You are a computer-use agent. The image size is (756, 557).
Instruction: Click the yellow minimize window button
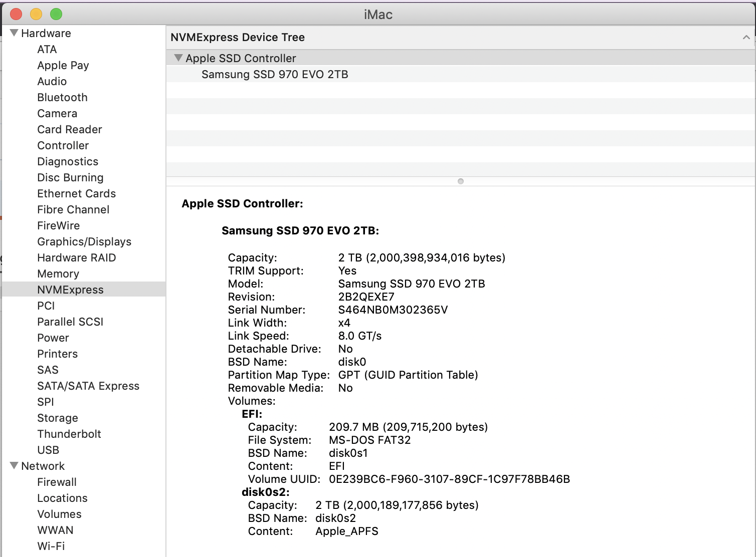coord(36,14)
